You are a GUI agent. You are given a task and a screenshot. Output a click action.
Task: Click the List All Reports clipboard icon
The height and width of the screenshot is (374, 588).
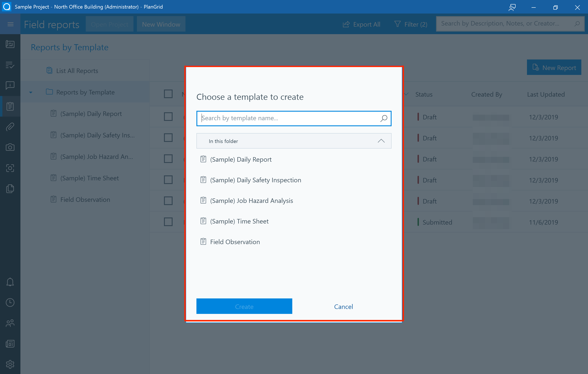tap(49, 70)
